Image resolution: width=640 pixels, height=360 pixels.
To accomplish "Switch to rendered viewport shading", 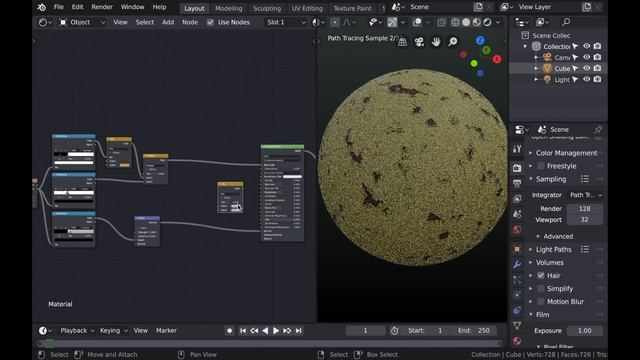I will click(x=487, y=22).
